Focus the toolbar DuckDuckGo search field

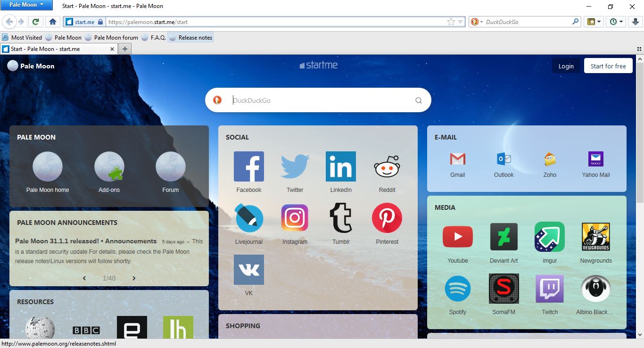tap(527, 22)
